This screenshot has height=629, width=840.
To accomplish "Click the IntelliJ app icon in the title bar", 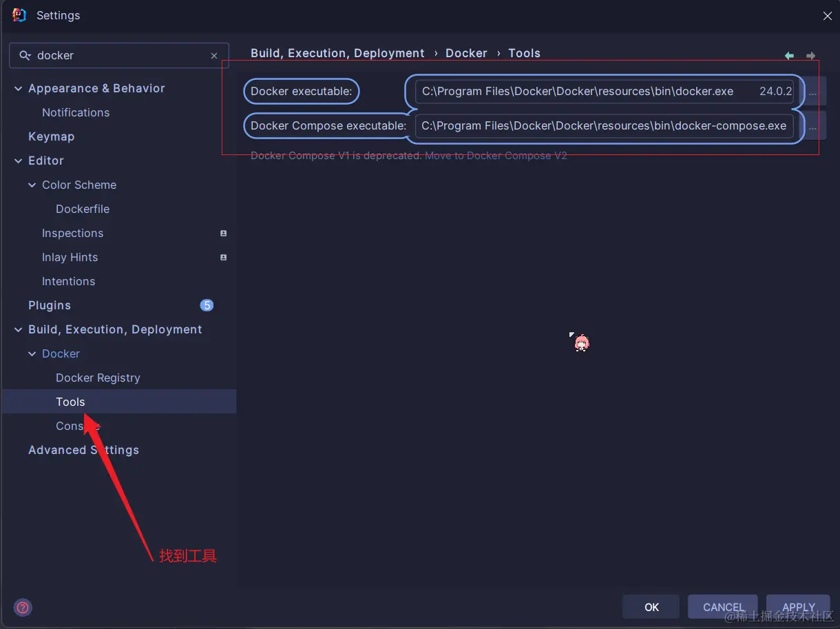I will [x=19, y=15].
